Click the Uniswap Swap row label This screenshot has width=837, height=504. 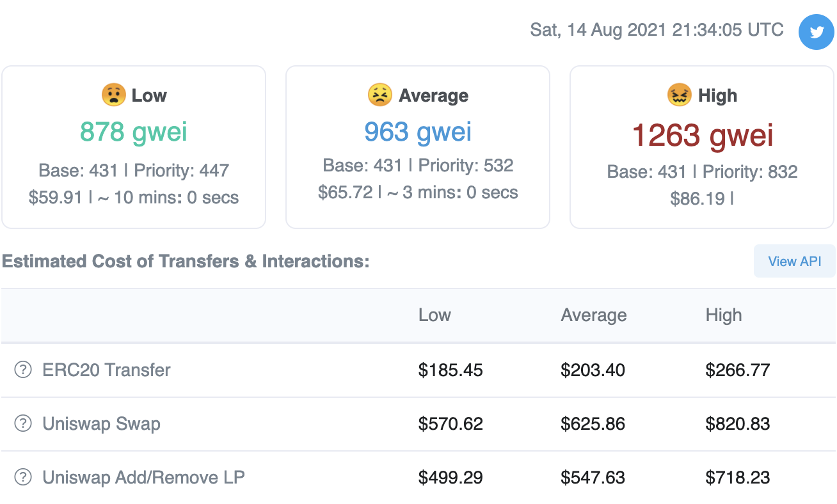click(x=101, y=423)
